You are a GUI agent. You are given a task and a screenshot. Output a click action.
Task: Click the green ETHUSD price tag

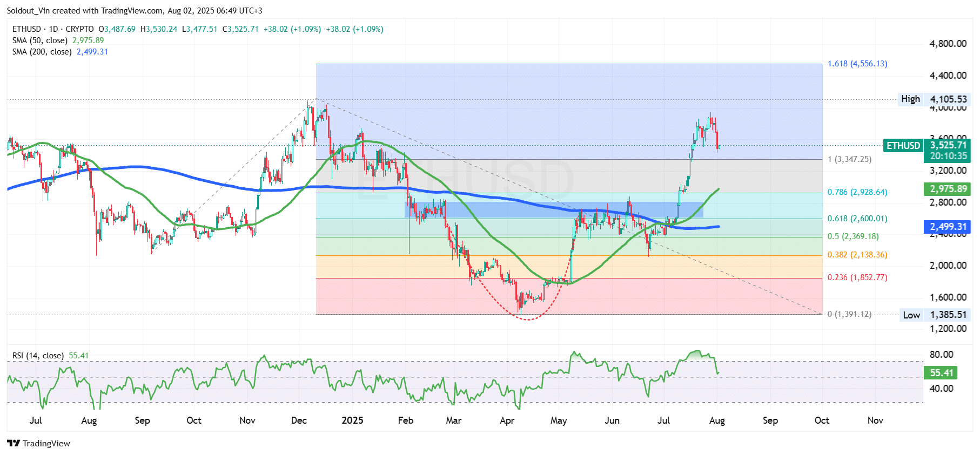click(903, 146)
